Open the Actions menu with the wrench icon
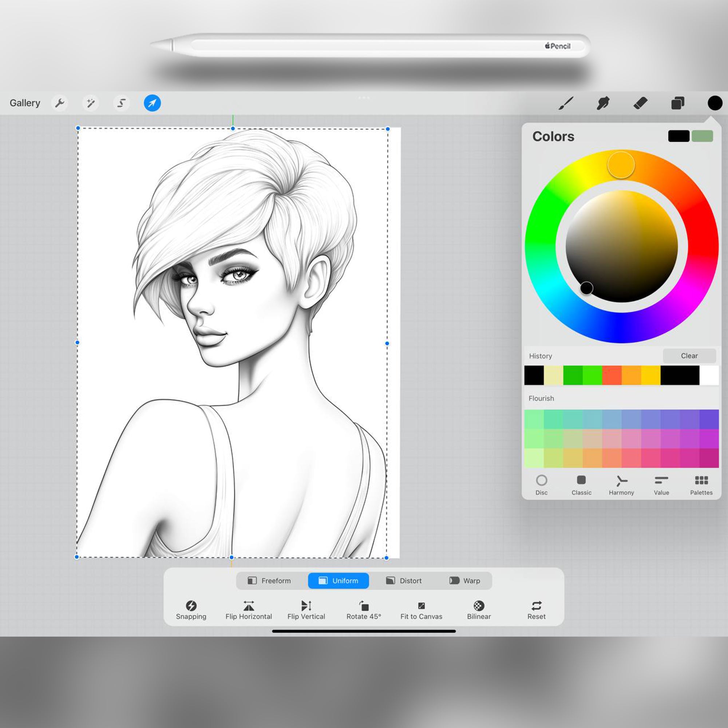Screen dimensions: 728x728 [x=60, y=103]
